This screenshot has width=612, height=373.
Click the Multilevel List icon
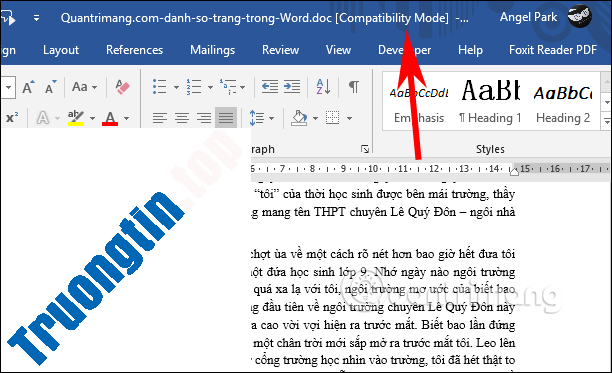coord(228,87)
